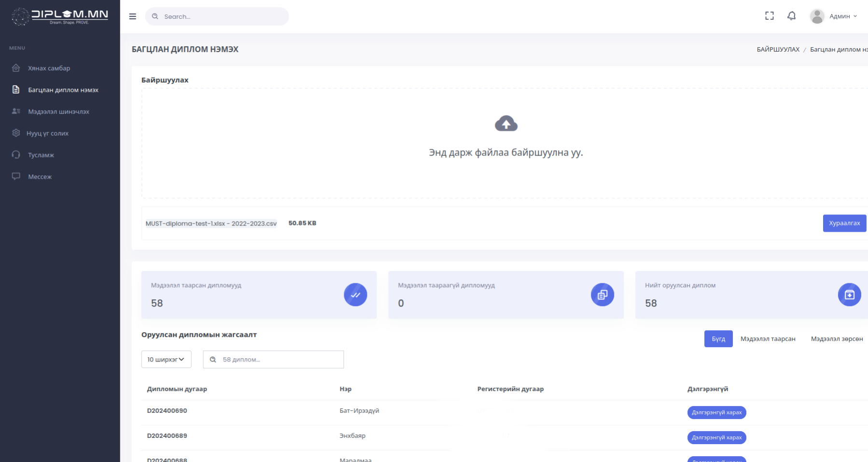The image size is (868, 462).
Task: Click the 50.85 KB file size
Action: (x=302, y=223)
